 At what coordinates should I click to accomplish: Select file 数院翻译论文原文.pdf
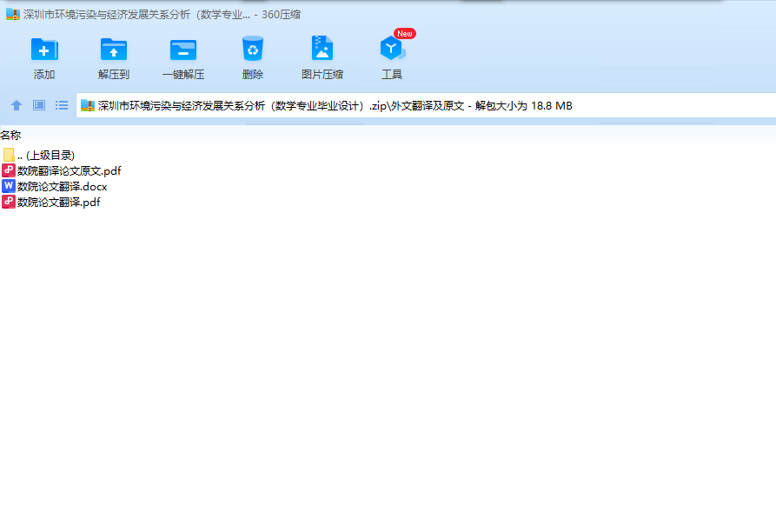62,170
